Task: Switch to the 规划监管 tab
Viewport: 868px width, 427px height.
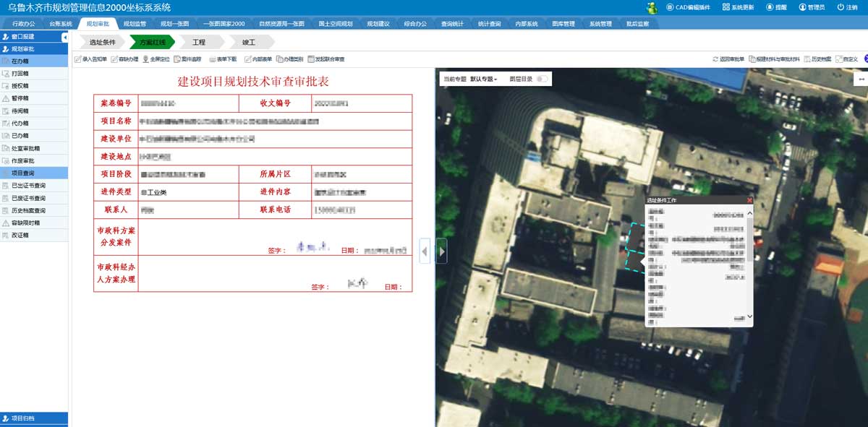Action: point(135,24)
